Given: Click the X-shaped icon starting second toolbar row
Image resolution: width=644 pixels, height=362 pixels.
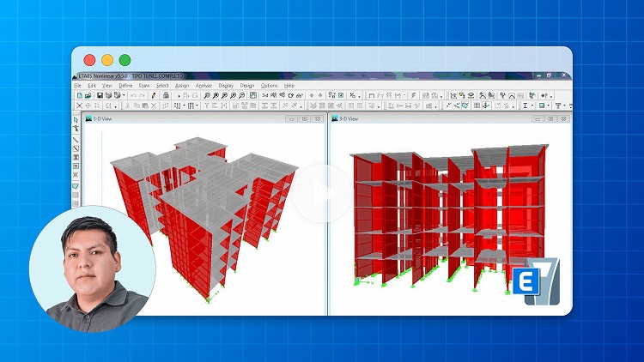Looking at the screenshot, I should pos(79,106).
